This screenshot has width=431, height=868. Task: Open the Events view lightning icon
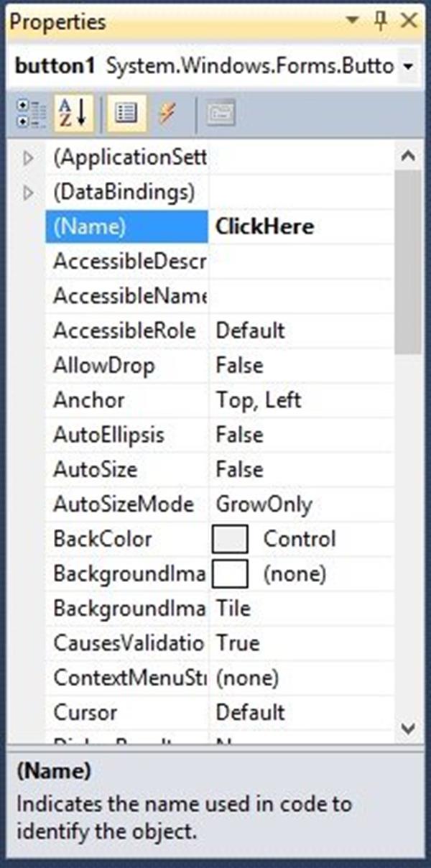click(x=167, y=114)
